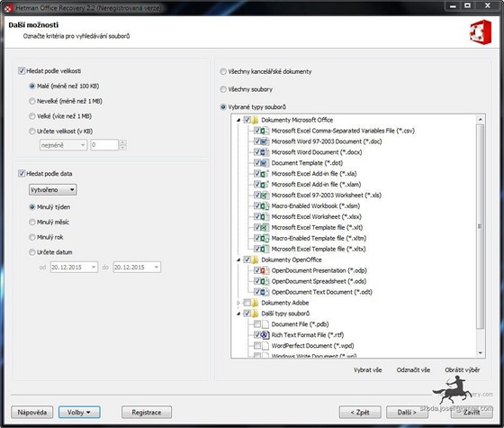The width and height of the screenshot is (504, 428).
Task: Click the Rich Text Format File icon
Action: (x=265, y=335)
